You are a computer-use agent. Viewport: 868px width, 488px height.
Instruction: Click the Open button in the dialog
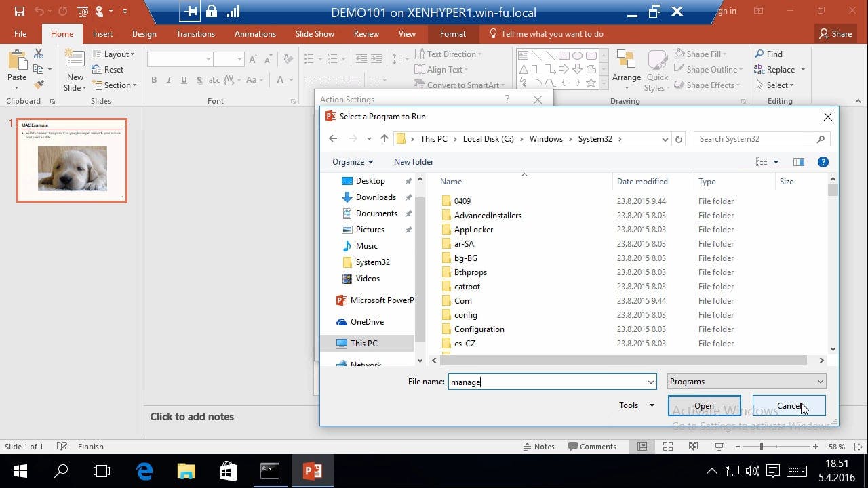point(703,405)
